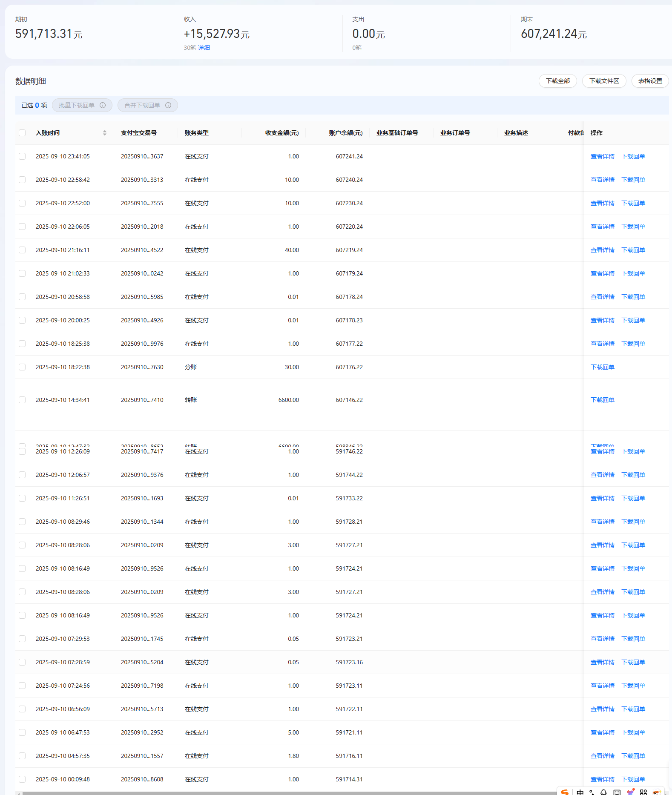Open 详细 link under 收入 summary

(204, 48)
